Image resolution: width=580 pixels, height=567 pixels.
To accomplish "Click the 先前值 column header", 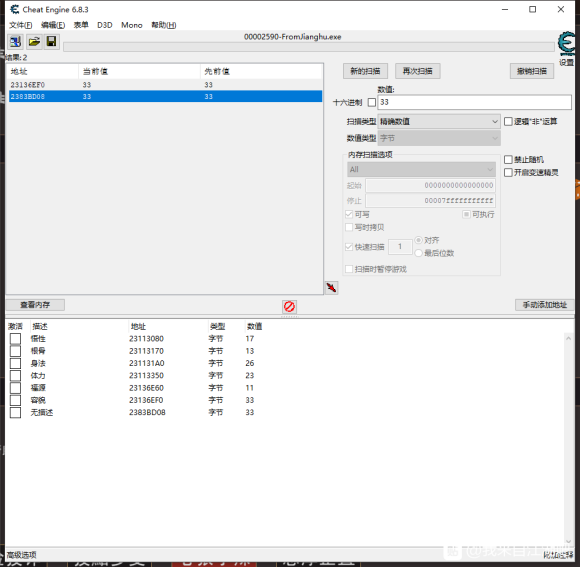I will (261, 71).
